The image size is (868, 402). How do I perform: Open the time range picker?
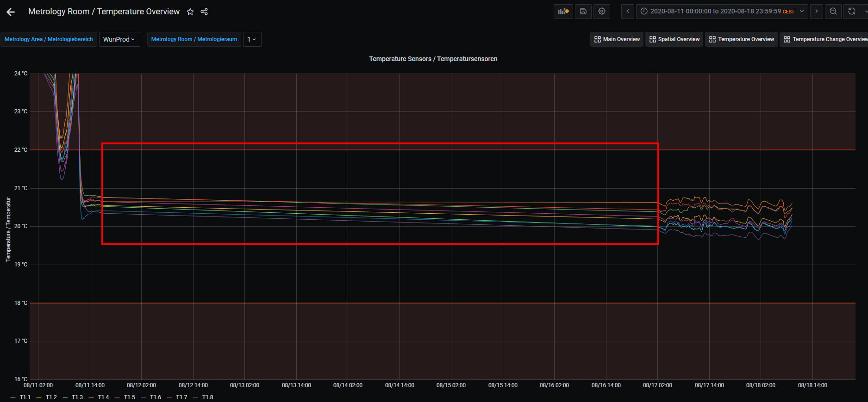point(722,12)
